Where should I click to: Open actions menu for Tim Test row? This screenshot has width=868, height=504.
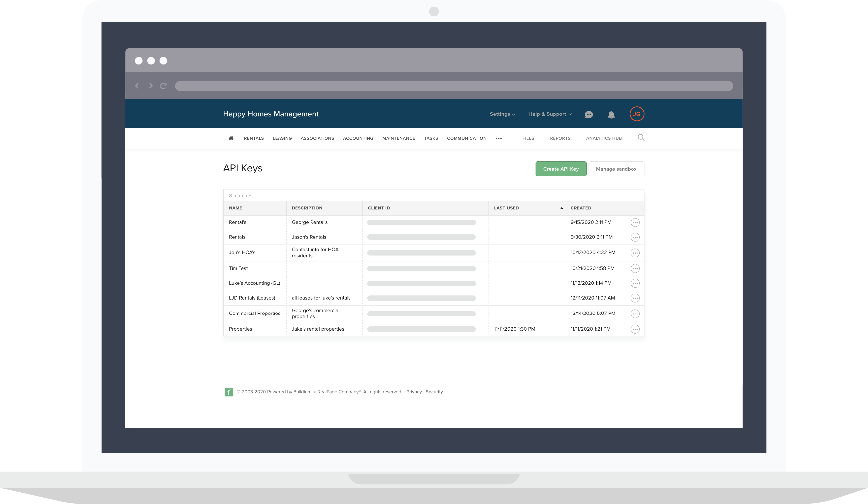(x=635, y=268)
